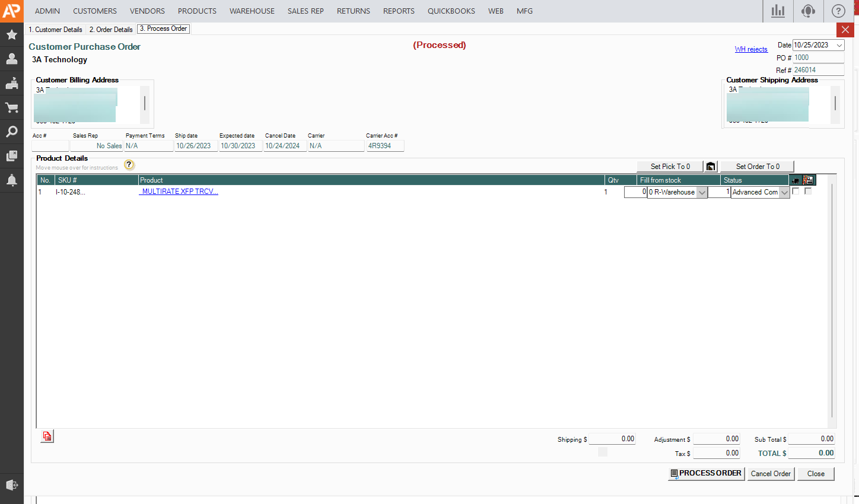Tick the second checkbox in the product row
This screenshot has height=504, width=859.
point(808,192)
